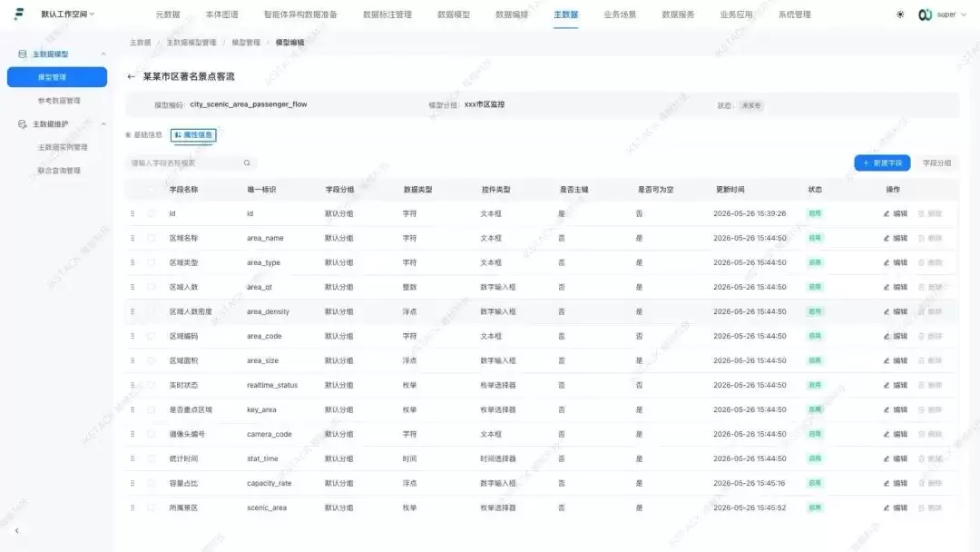This screenshot has width=980, height=552.
Task: Check the checkbox for area_type row
Action: tap(152, 262)
